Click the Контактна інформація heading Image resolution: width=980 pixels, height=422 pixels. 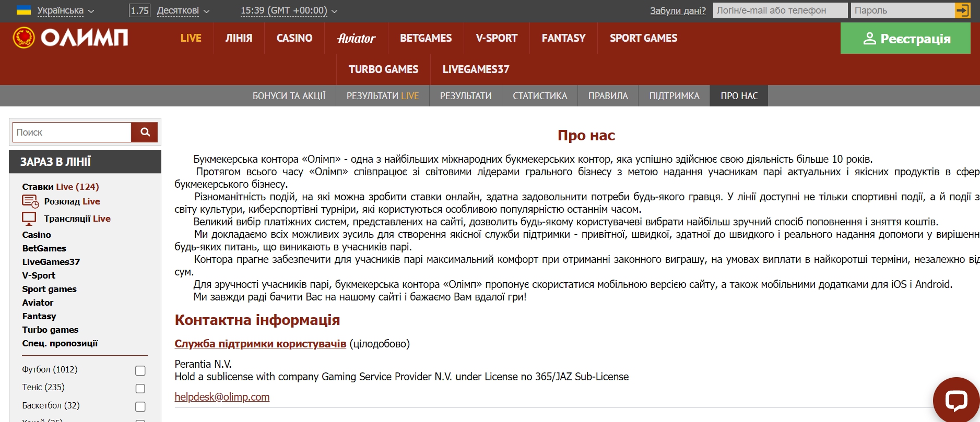[x=257, y=320]
